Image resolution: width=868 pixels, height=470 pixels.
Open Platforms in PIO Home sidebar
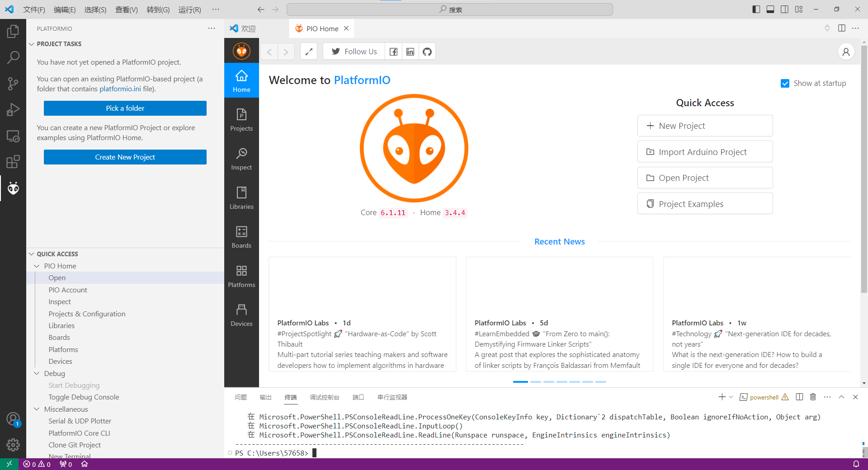click(241, 276)
